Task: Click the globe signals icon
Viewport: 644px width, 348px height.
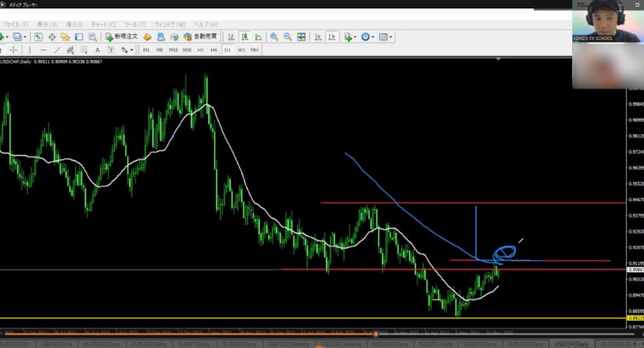Action: 174,37
